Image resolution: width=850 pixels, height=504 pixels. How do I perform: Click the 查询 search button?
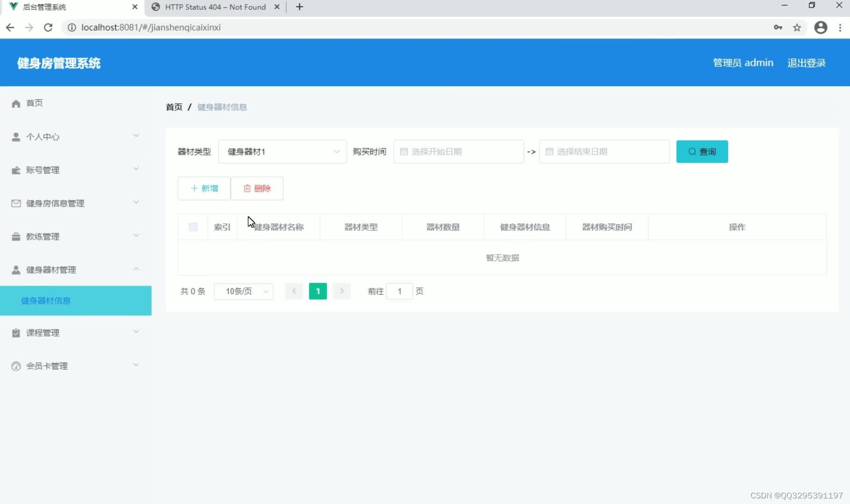point(702,152)
